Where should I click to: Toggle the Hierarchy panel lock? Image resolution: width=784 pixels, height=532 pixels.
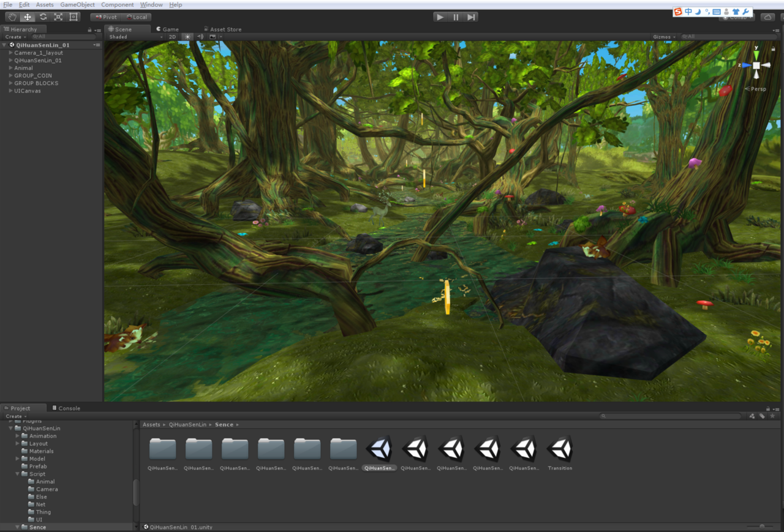(x=90, y=29)
